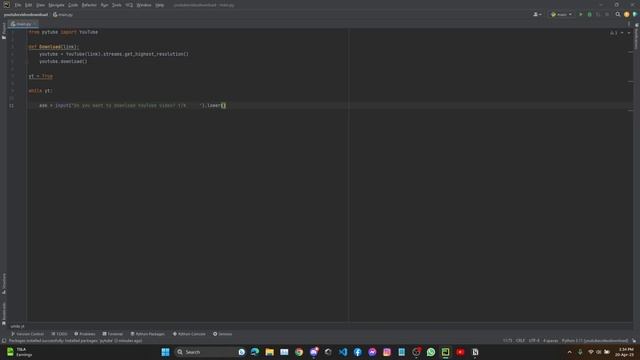The width and height of the screenshot is (640, 360).
Task: Open the File menu
Action: click(18, 5)
